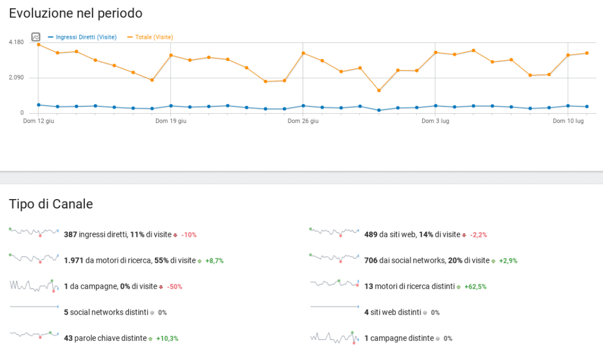Click the sparkline next to 387 ingressi diretti

pyautogui.click(x=34, y=232)
